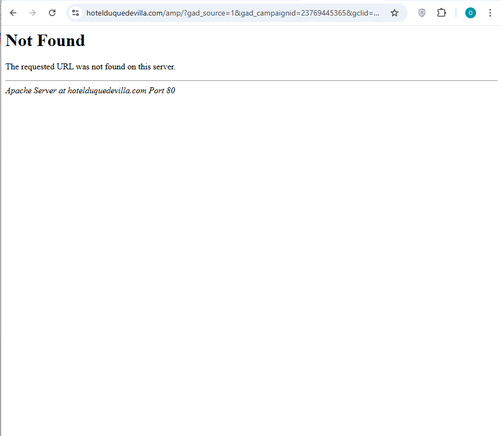Go back to the previous page
The height and width of the screenshot is (436, 500).
tap(13, 13)
